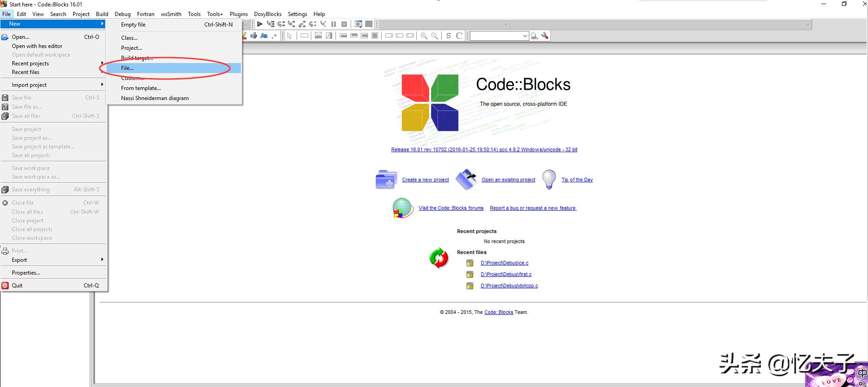
Task: Click the selected text search icon
Action: coord(254,36)
